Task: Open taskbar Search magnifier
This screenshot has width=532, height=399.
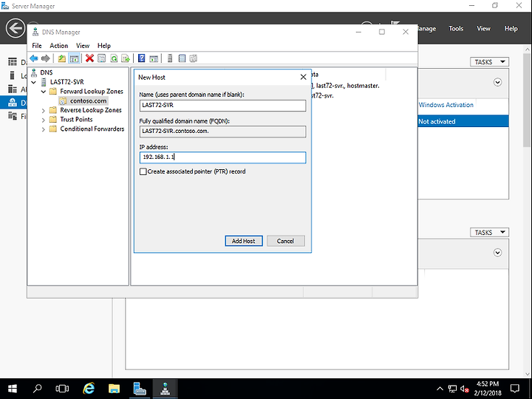Action: (38, 389)
